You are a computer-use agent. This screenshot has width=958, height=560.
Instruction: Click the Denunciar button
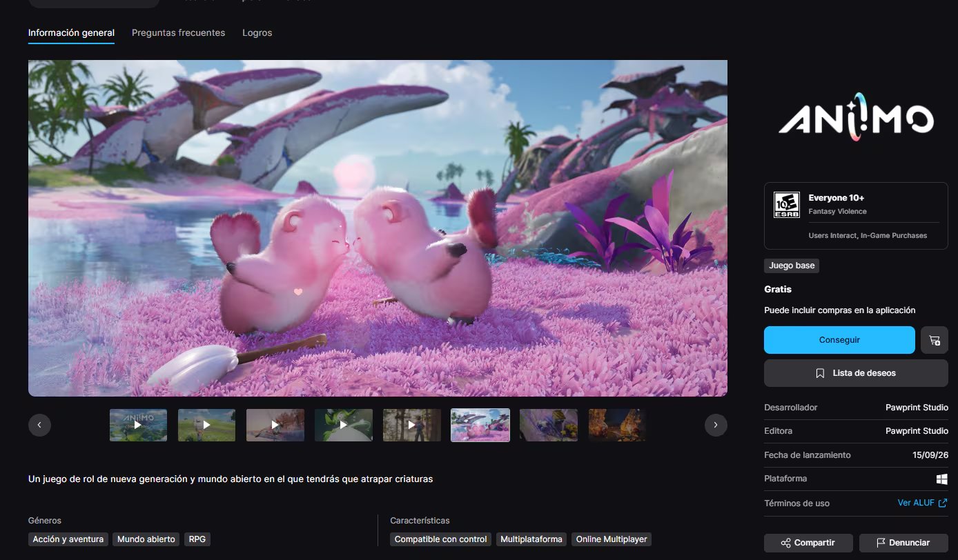(903, 543)
